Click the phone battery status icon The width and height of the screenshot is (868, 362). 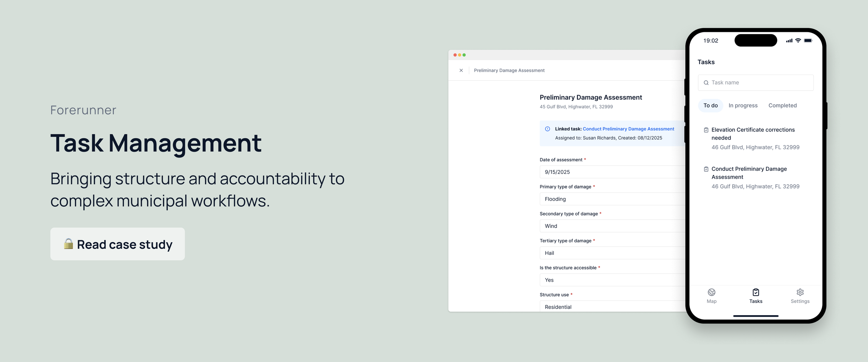pyautogui.click(x=808, y=40)
